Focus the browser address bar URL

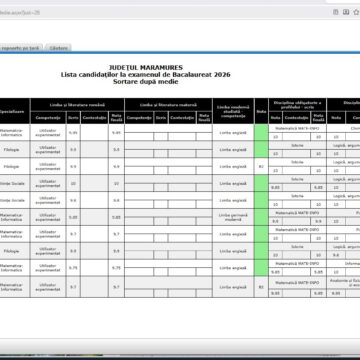pyautogui.click(x=20, y=12)
